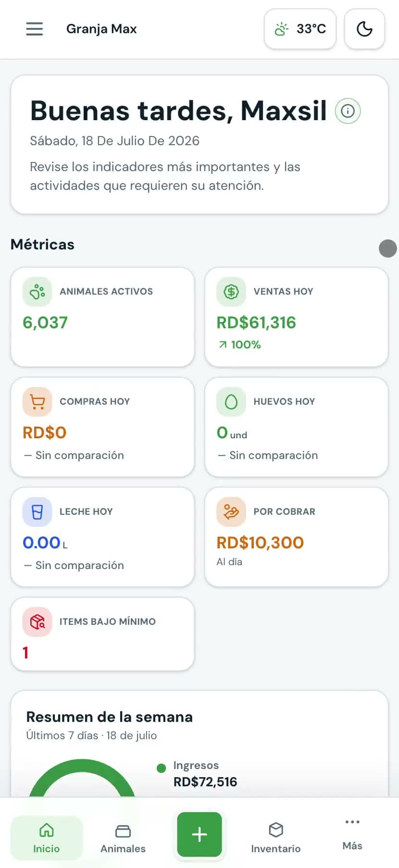Click the Animales Activos paw icon
The height and width of the screenshot is (868, 399).
click(37, 292)
